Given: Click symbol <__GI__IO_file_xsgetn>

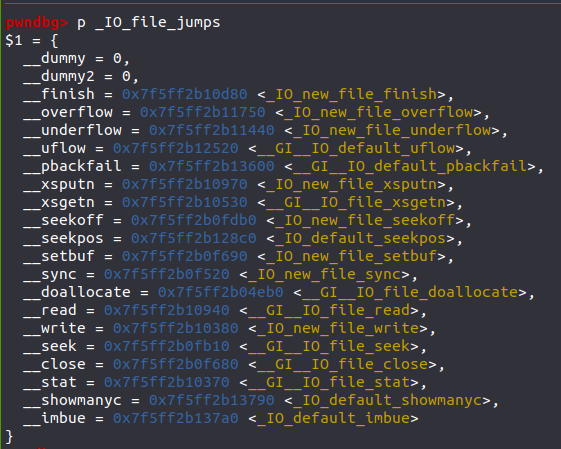Looking at the screenshot, I should 356,202.
